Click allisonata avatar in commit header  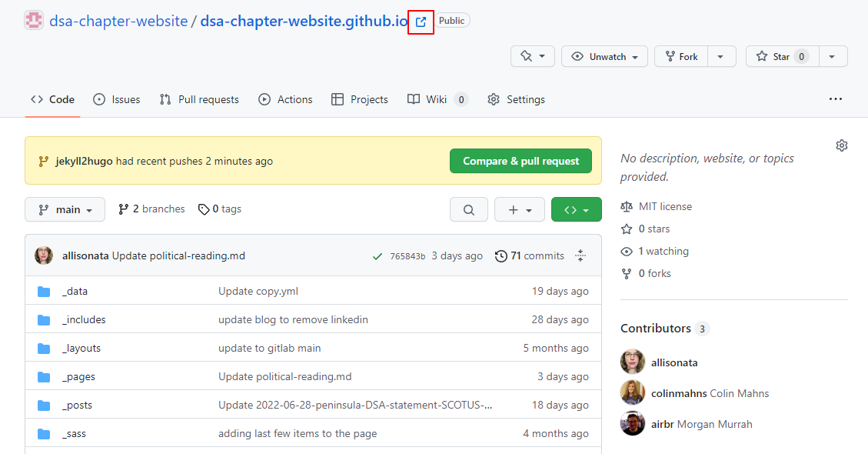[x=44, y=255]
